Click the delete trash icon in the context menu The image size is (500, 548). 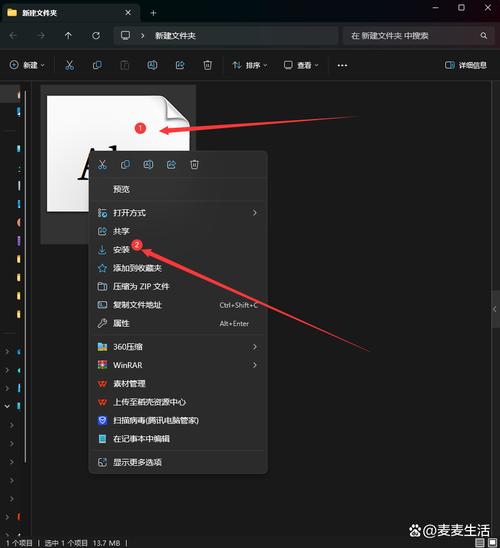(194, 165)
